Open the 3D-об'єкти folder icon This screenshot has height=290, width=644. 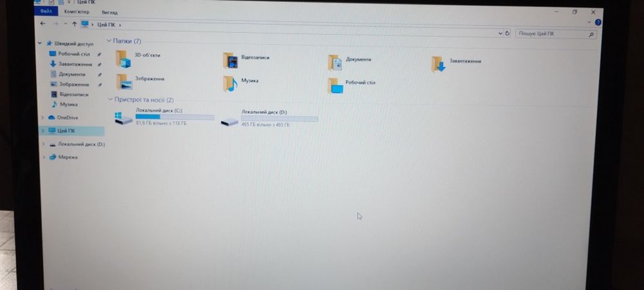pyautogui.click(x=123, y=59)
